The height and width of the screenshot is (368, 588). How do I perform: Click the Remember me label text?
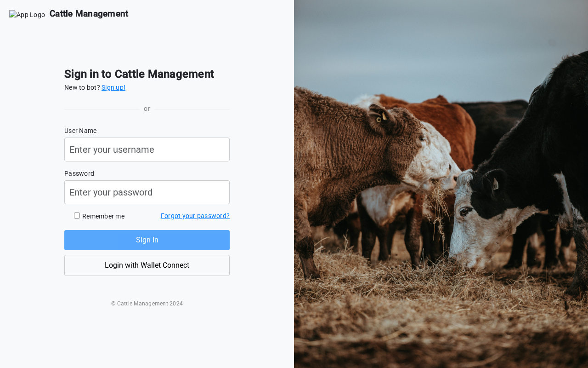click(103, 216)
